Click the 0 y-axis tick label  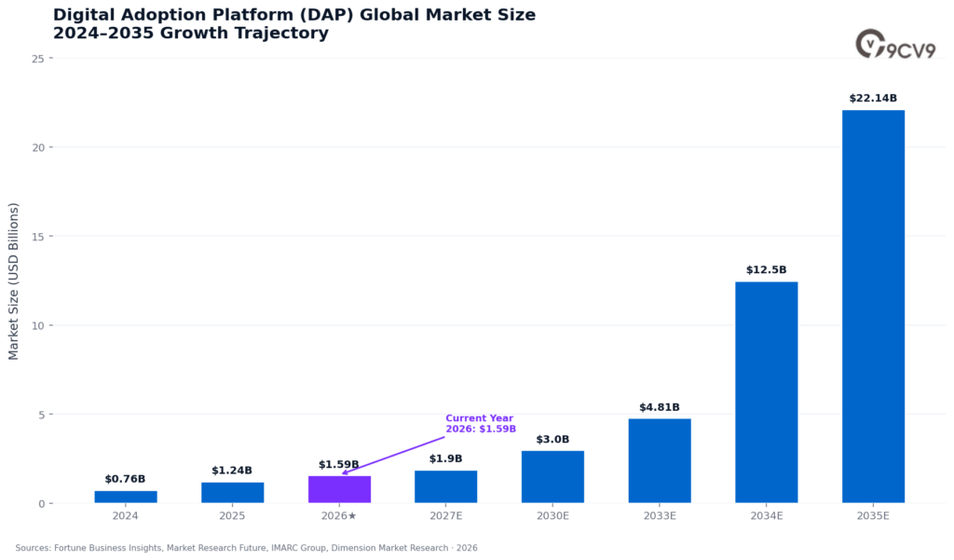(41, 504)
